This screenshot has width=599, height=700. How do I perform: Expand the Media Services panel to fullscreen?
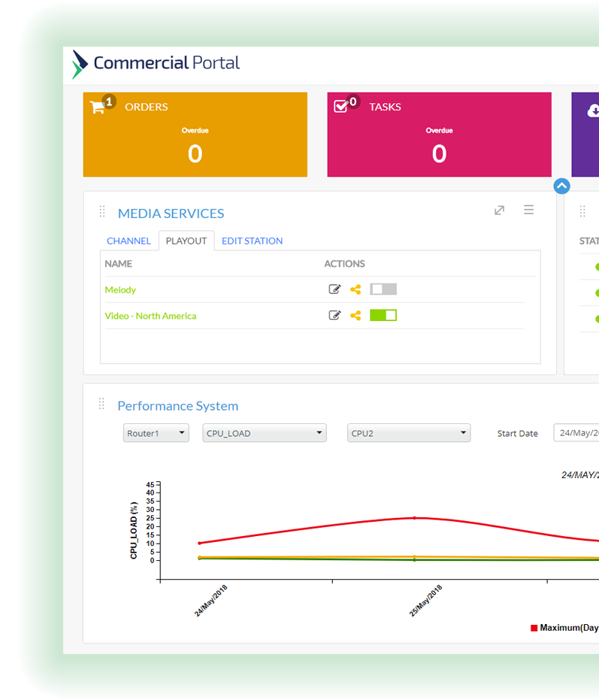500,211
